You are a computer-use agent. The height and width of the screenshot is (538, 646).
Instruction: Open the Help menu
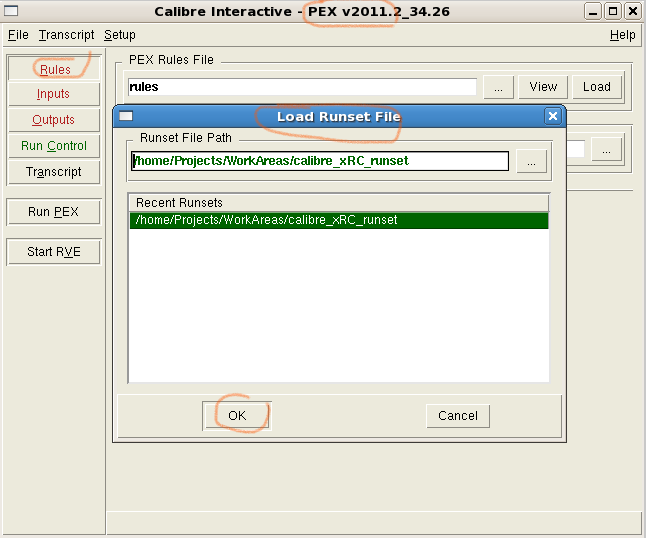[622, 35]
